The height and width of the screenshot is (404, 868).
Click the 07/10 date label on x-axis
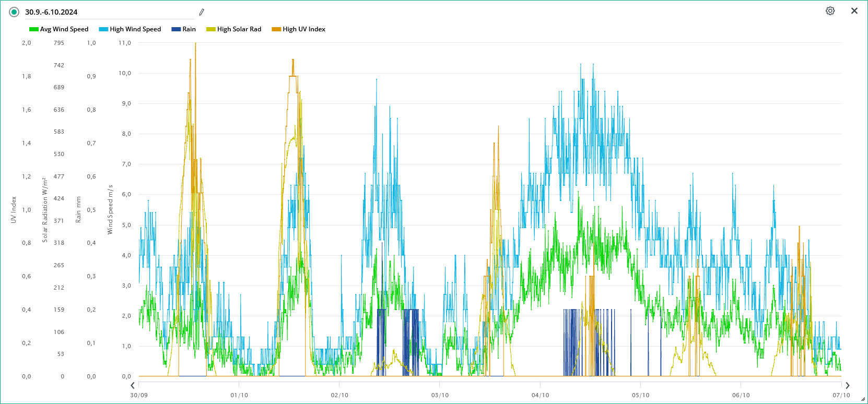point(841,395)
